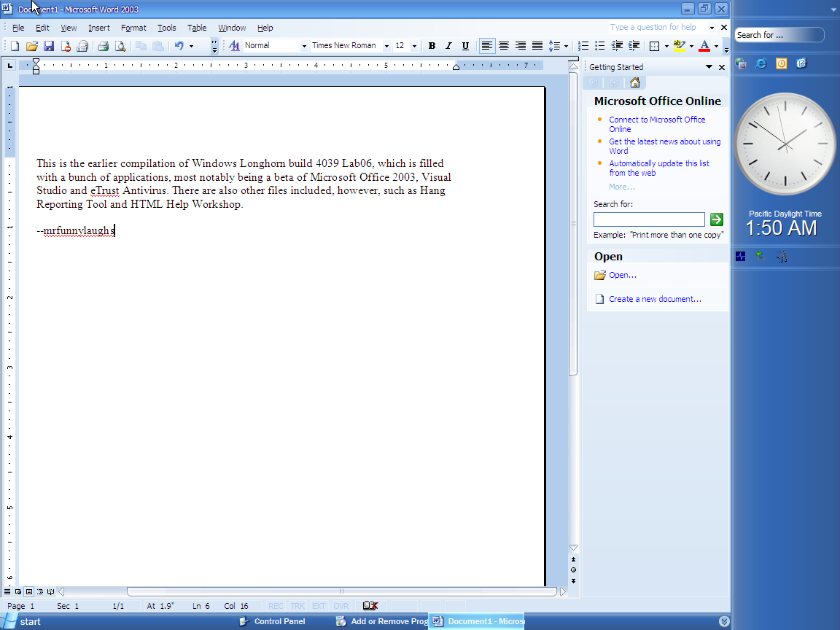Image resolution: width=840 pixels, height=630 pixels.
Task: Print the document with the printer icon
Action: pos(104,46)
